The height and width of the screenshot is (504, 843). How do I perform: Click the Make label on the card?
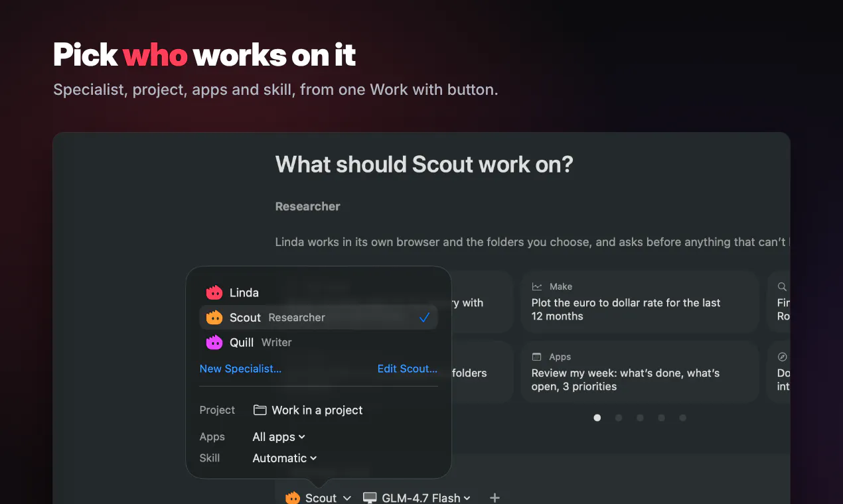pyautogui.click(x=561, y=286)
